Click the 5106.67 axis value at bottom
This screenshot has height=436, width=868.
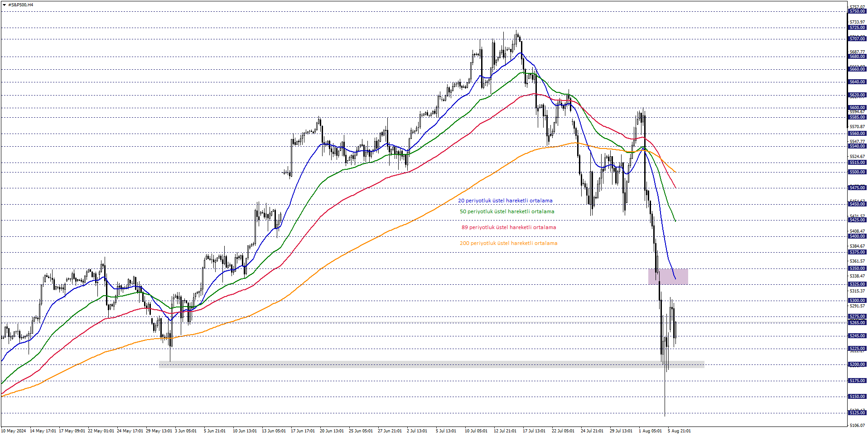(x=857, y=426)
